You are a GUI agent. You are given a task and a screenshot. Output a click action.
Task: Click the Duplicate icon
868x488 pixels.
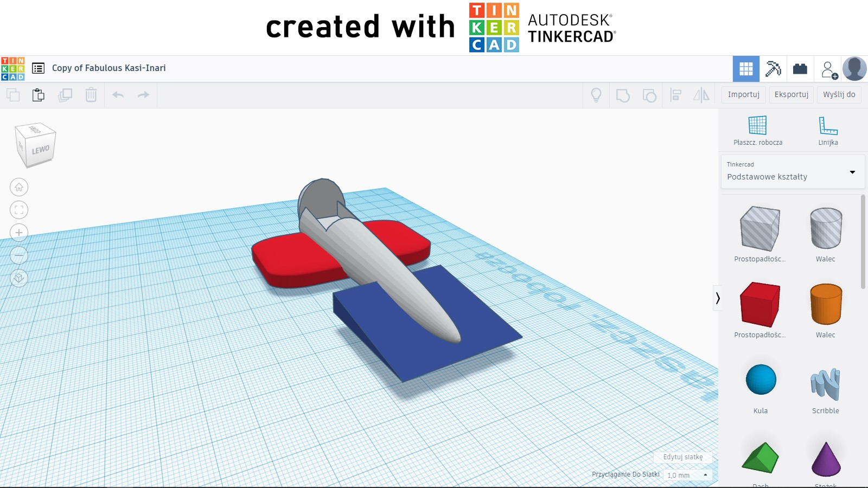[x=65, y=95]
